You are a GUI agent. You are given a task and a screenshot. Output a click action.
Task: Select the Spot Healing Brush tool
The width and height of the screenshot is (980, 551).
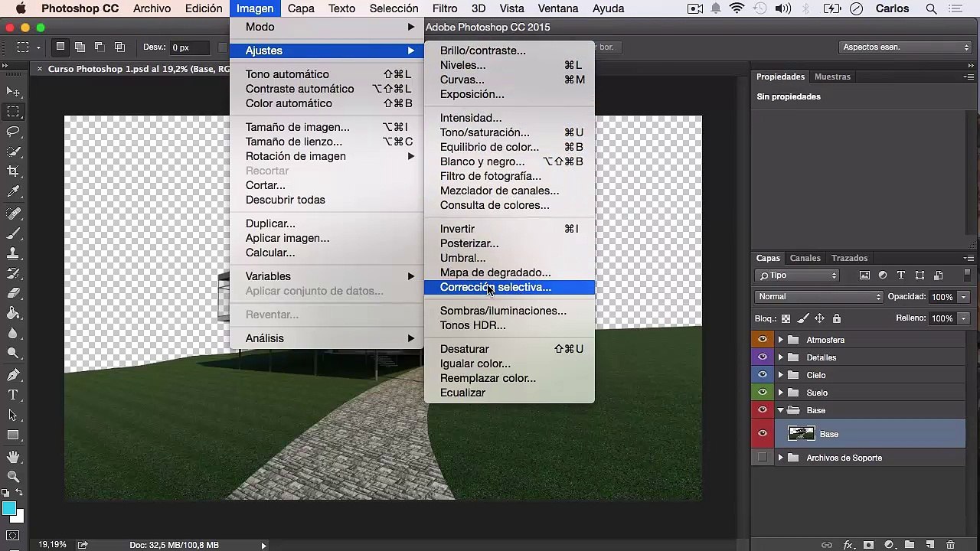13,214
